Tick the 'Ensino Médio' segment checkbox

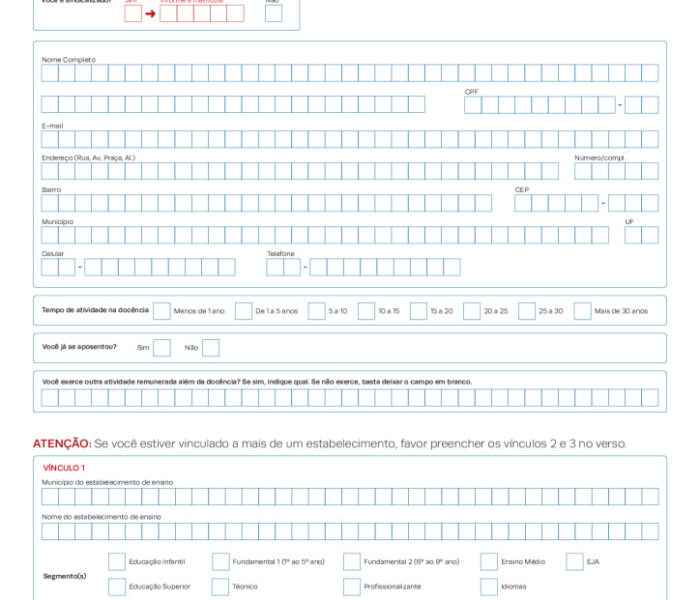tap(489, 562)
